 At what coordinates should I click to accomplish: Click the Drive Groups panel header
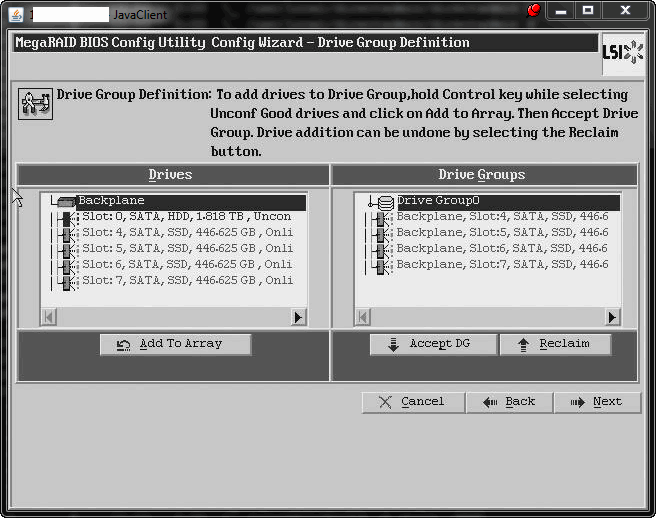pos(484,174)
